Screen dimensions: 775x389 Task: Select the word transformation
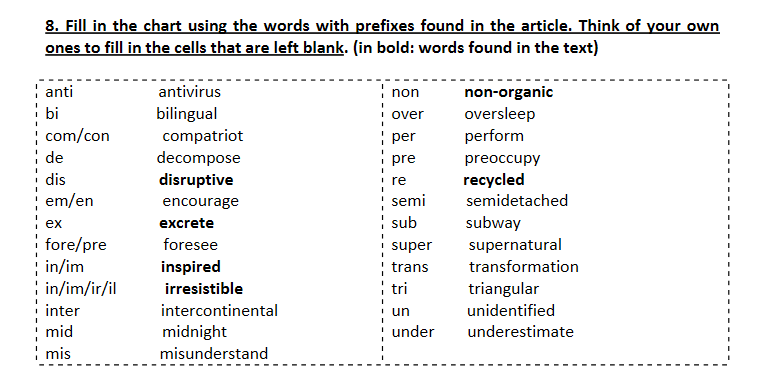(523, 267)
